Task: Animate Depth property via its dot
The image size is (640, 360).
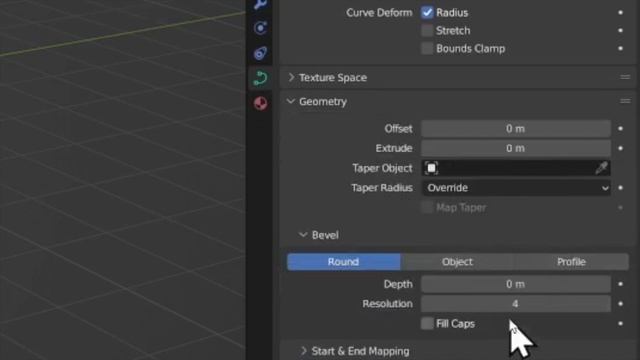Action: [x=620, y=284]
